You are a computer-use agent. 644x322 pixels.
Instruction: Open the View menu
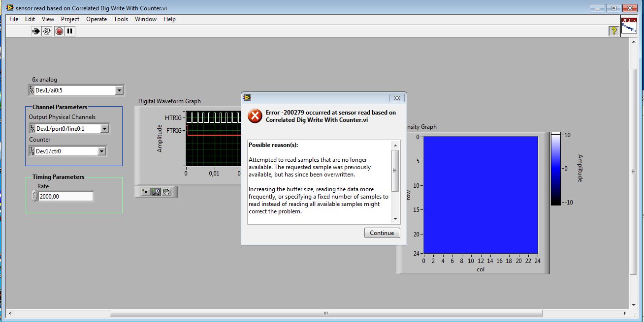click(48, 19)
